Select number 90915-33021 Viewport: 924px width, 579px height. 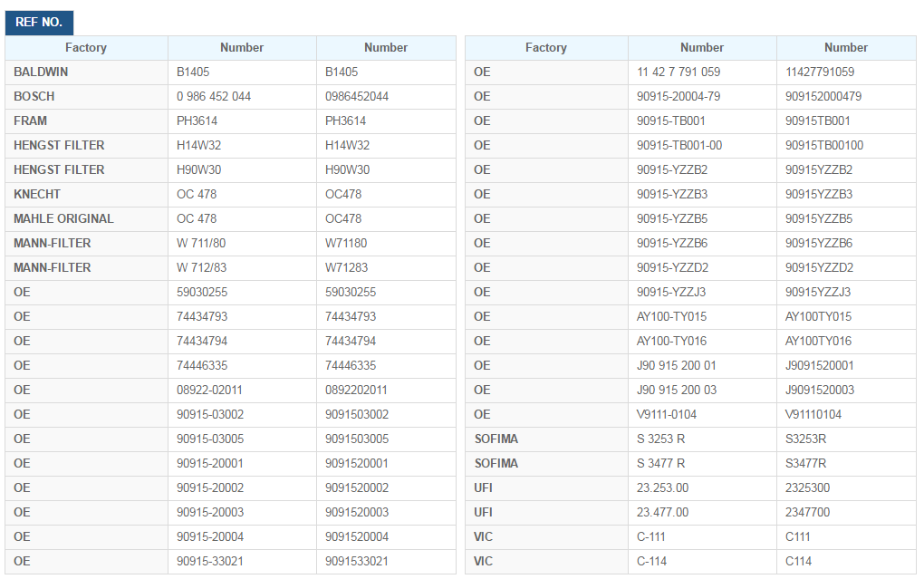tap(210, 561)
